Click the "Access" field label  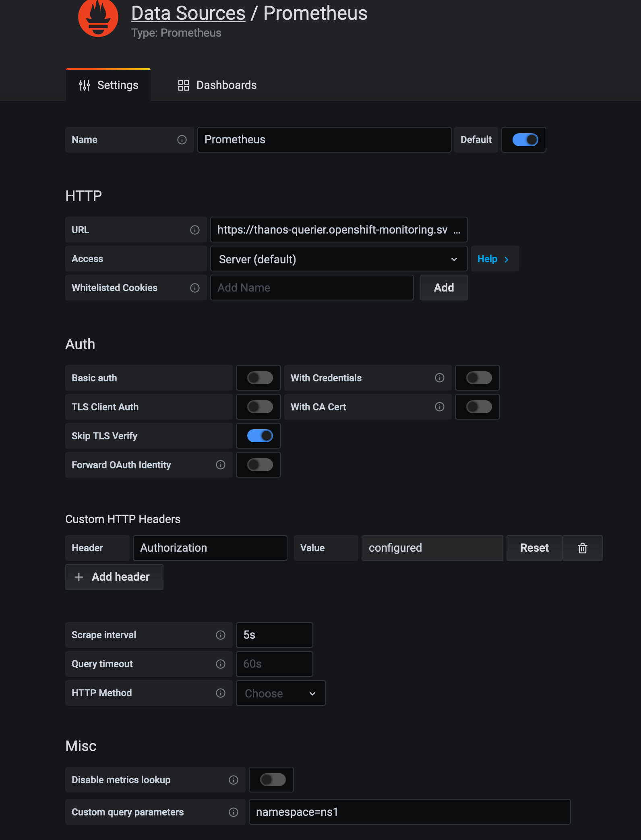(x=87, y=259)
